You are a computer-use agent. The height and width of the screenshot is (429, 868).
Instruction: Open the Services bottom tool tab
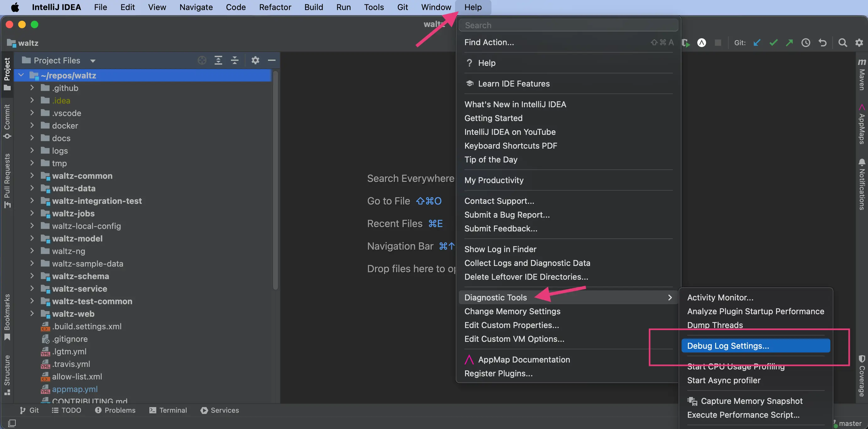tap(220, 410)
